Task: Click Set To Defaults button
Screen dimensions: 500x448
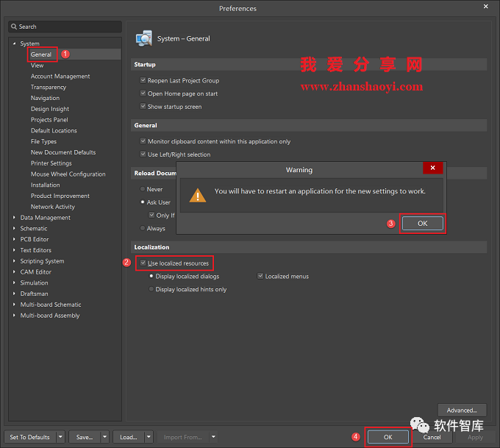Action: pos(30,437)
